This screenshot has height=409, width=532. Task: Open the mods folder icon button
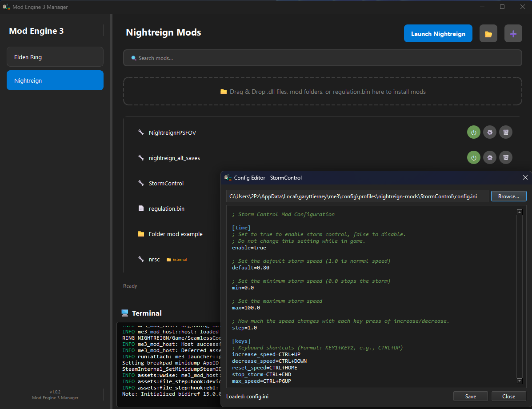click(x=488, y=34)
